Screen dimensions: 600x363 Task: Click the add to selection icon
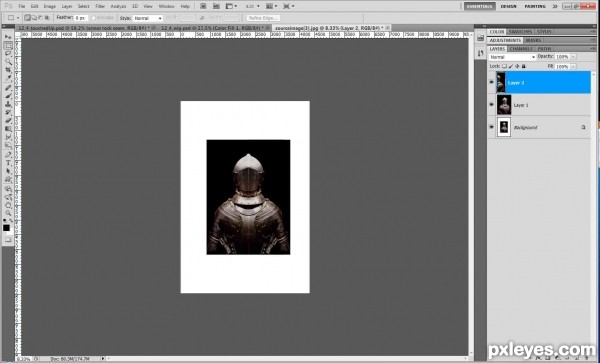pyautogui.click(x=34, y=18)
